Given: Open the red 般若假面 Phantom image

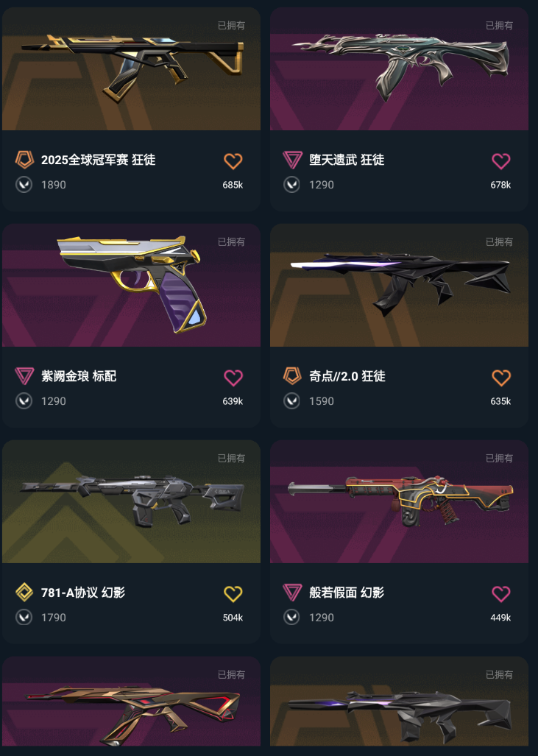Looking at the screenshot, I should [399, 501].
